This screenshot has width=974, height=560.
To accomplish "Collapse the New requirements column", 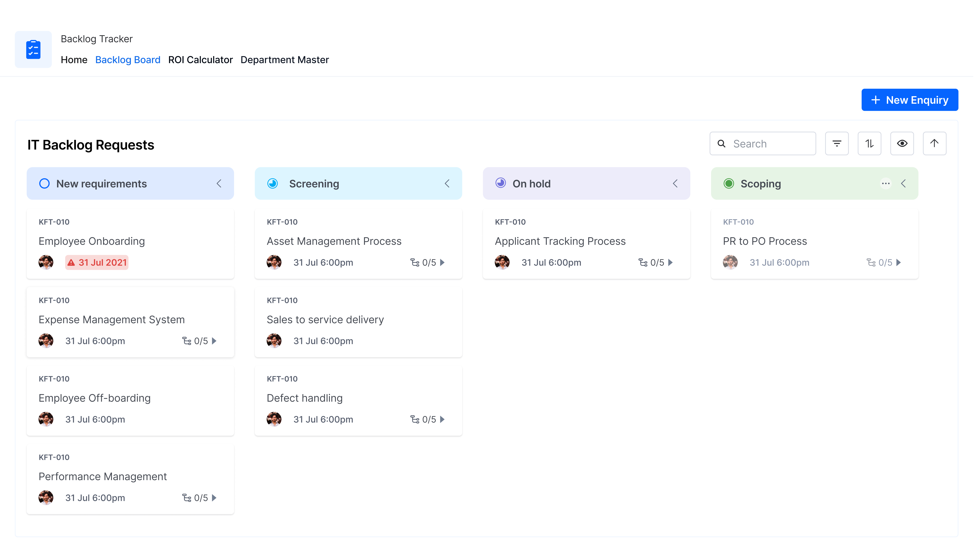I will point(219,183).
